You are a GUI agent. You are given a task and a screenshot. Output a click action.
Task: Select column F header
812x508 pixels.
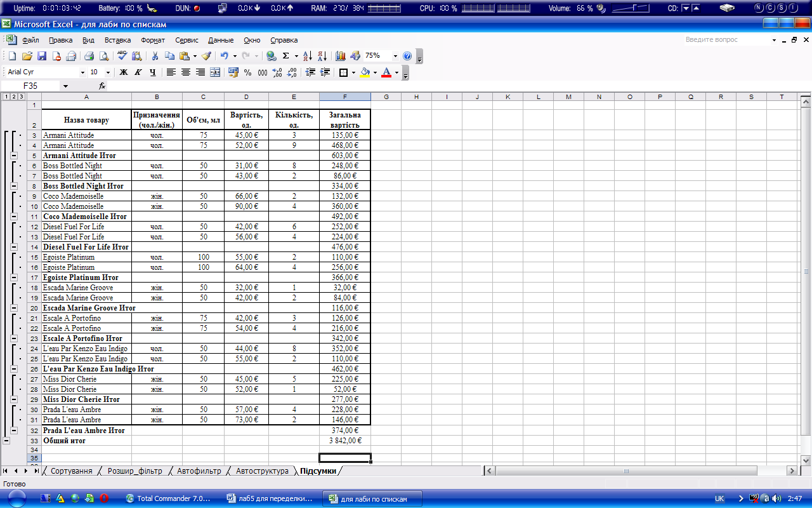pos(345,97)
